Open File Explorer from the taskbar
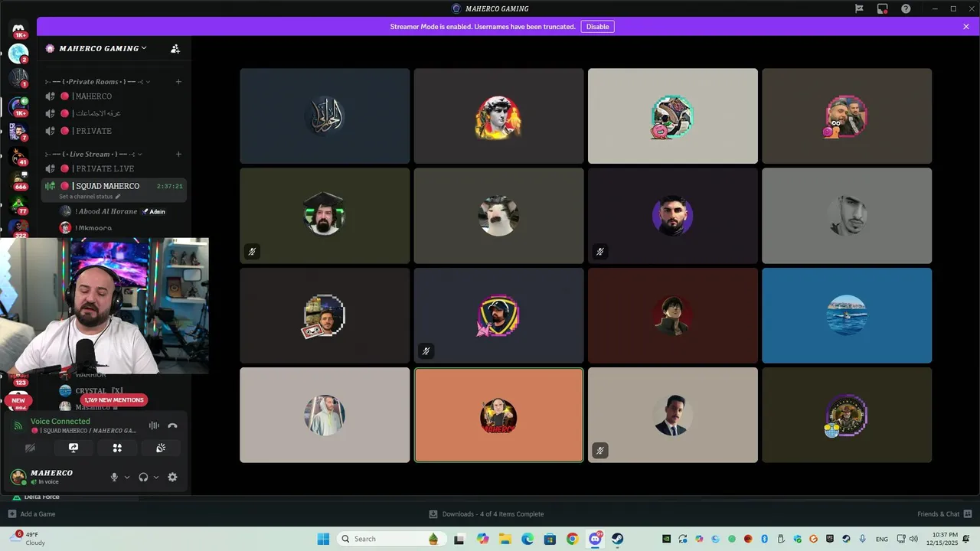Screen dimensions: 980x551 [x=505, y=539]
